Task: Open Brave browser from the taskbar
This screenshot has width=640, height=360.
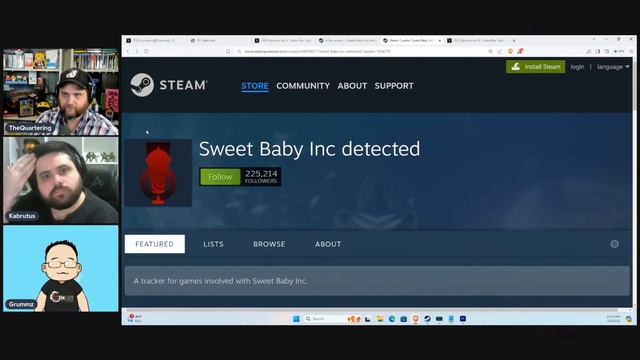Action: 416,319
